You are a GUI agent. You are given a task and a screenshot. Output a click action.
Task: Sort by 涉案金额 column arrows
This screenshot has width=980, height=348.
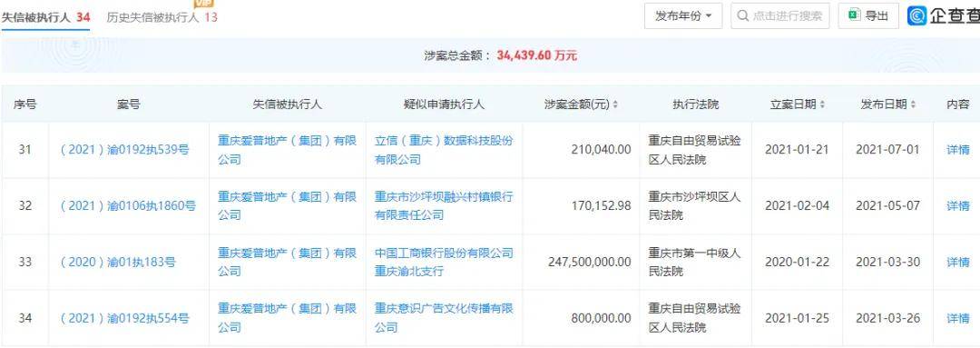coord(615,105)
